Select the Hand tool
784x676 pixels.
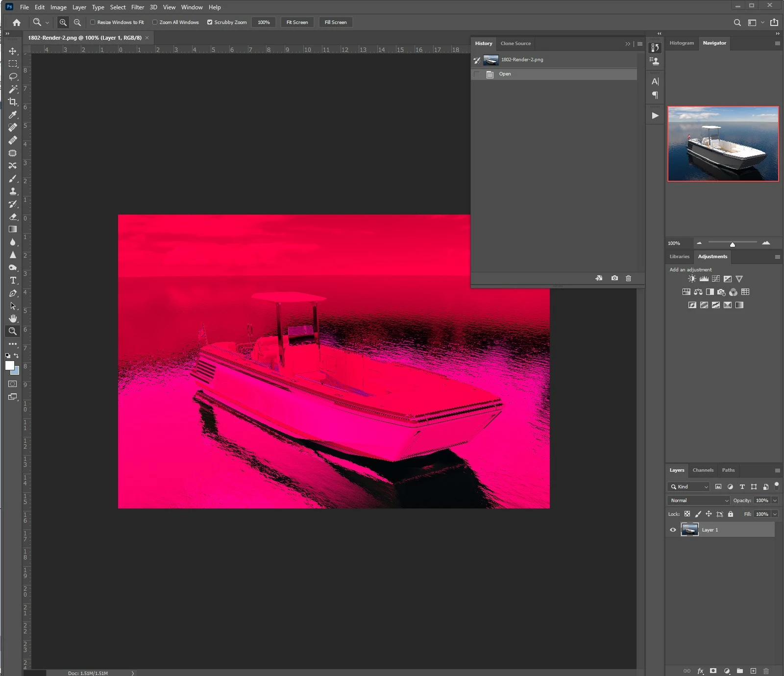[13, 318]
